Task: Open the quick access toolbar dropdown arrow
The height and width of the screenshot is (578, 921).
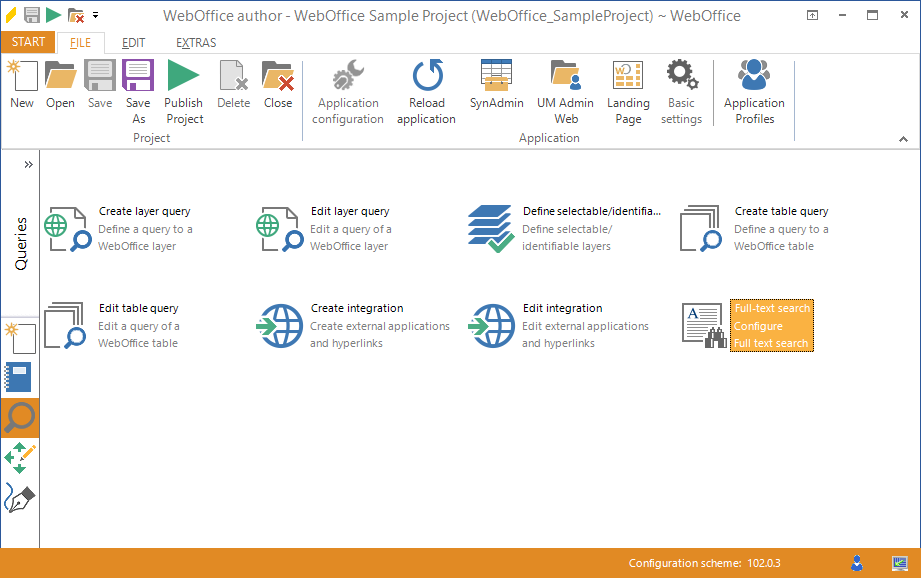Action: (x=96, y=15)
